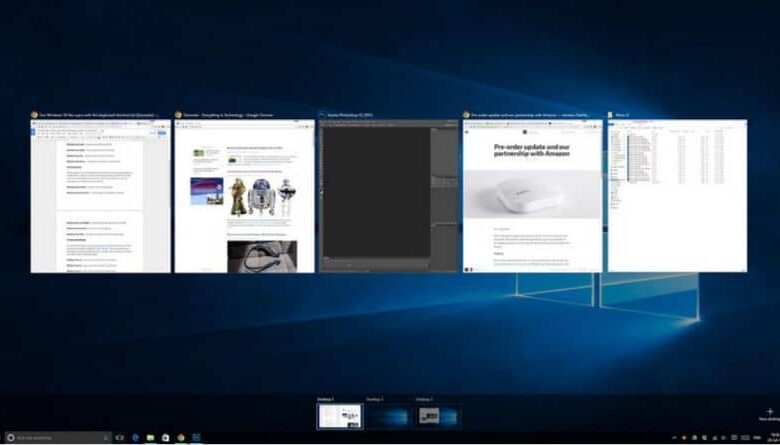The width and height of the screenshot is (780, 445).
Task: Click the 'Pre-order update' window title text
Action: click(x=530, y=115)
